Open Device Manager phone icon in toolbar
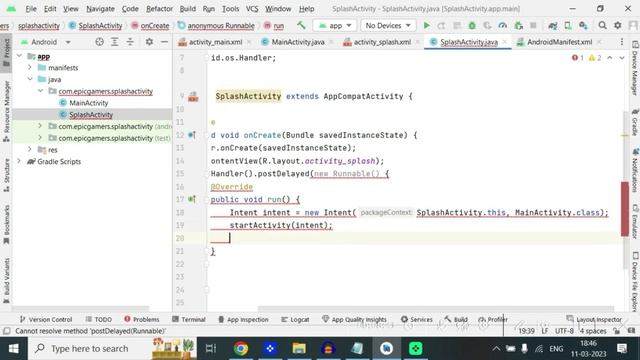 (x=568, y=25)
